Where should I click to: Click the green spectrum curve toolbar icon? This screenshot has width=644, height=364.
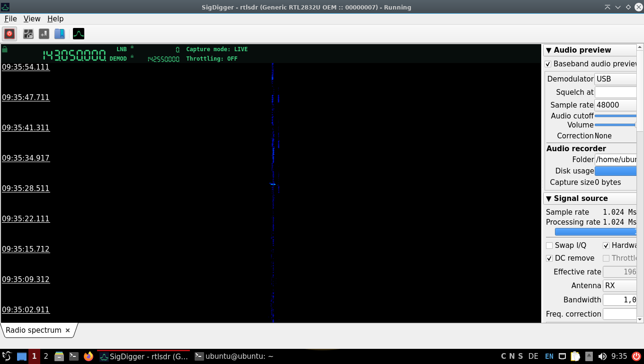point(79,34)
